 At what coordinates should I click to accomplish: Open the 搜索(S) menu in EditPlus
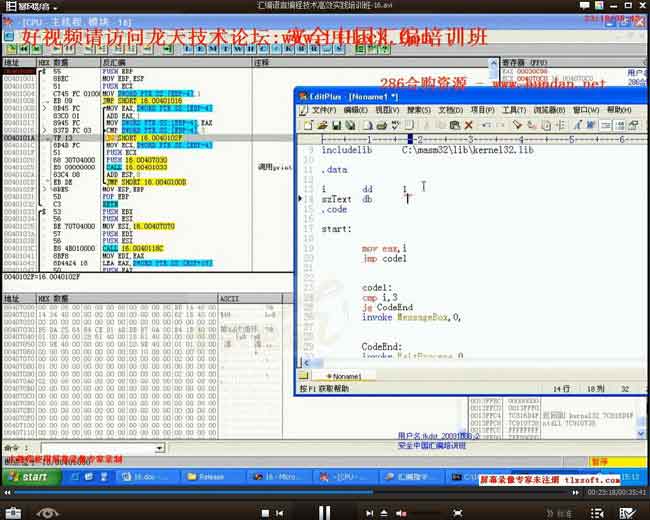[x=419, y=110]
